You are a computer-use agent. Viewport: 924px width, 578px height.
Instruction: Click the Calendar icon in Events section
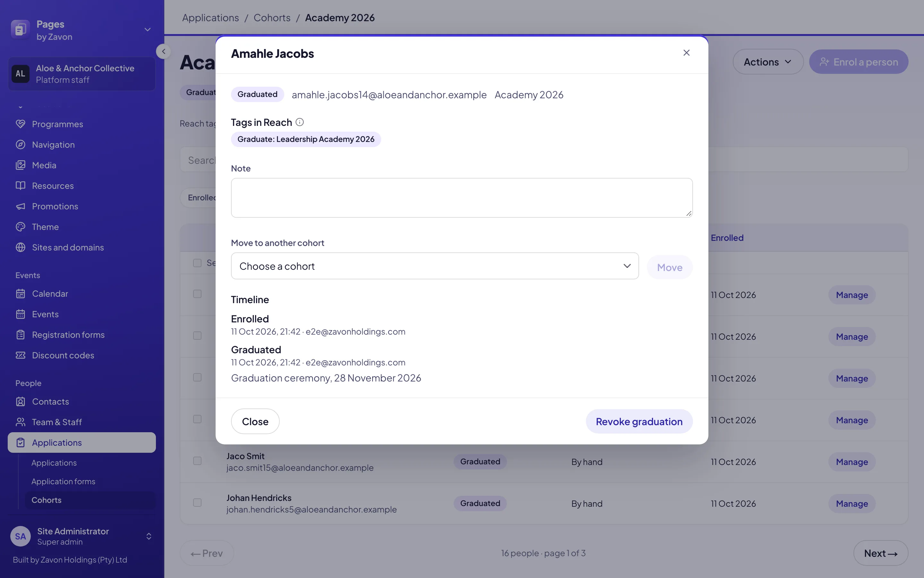(x=20, y=293)
